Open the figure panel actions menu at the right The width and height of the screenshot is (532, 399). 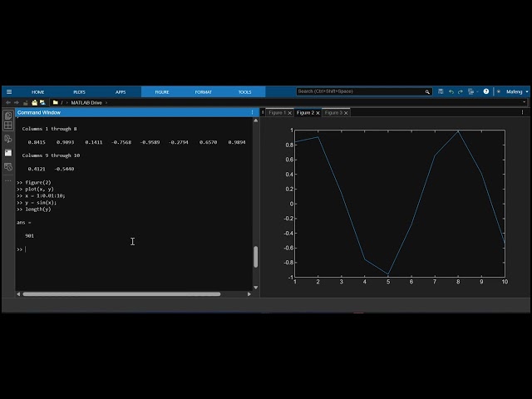(x=522, y=112)
